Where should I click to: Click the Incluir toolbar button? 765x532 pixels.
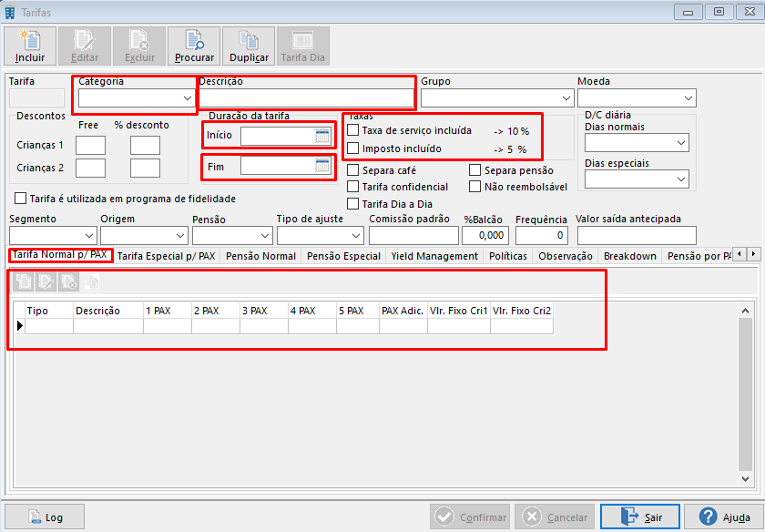(30, 46)
